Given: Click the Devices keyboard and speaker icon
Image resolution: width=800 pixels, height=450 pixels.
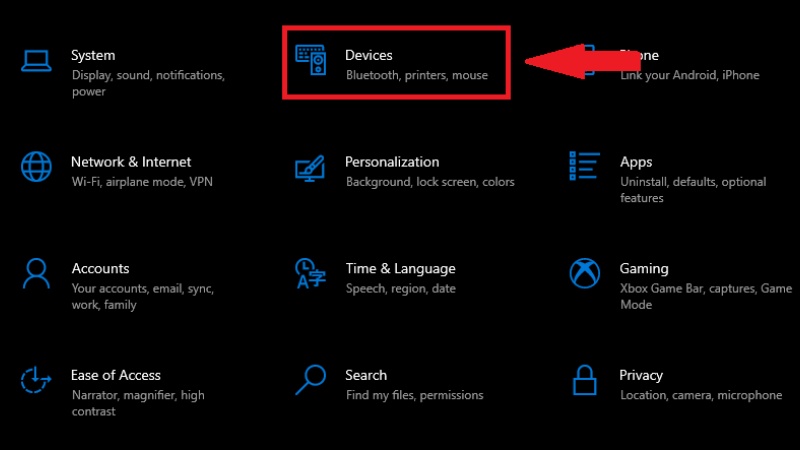Looking at the screenshot, I should pyautogui.click(x=310, y=60).
